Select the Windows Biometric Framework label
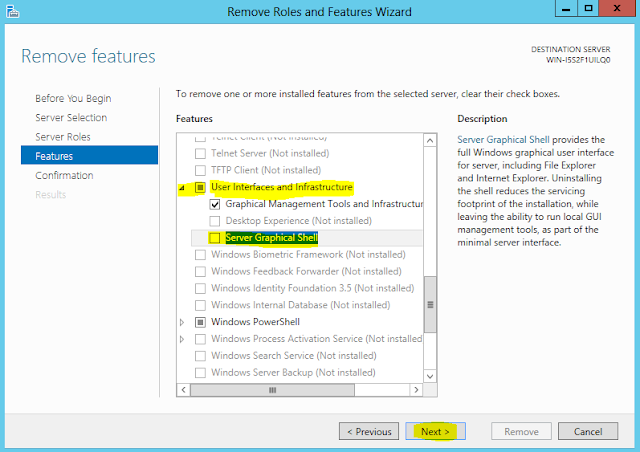The image size is (640, 452). [308, 255]
